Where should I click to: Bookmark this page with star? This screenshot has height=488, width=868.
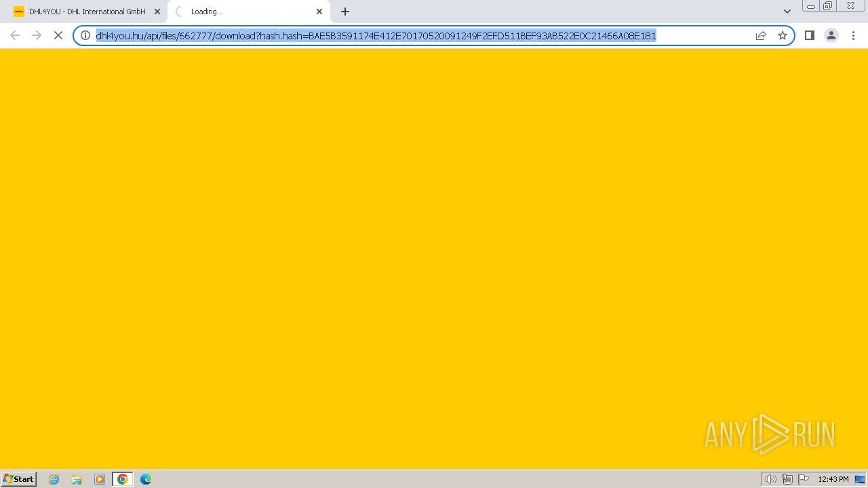click(x=783, y=35)
